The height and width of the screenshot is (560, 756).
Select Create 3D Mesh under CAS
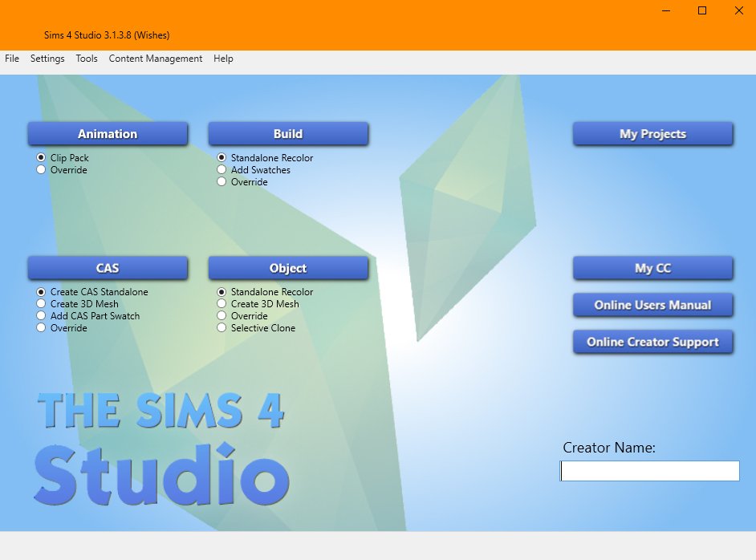pyautogui.click(x=42, y=304)
